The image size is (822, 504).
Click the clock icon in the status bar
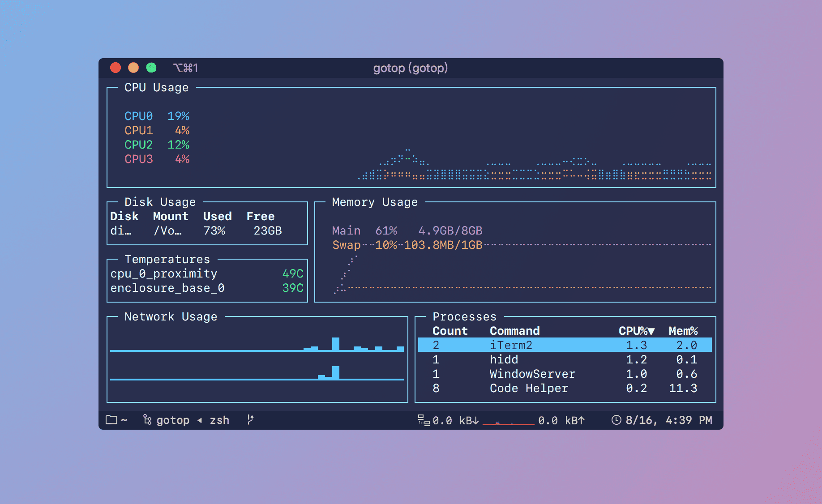pyautogui.click(x=616, y=420)
